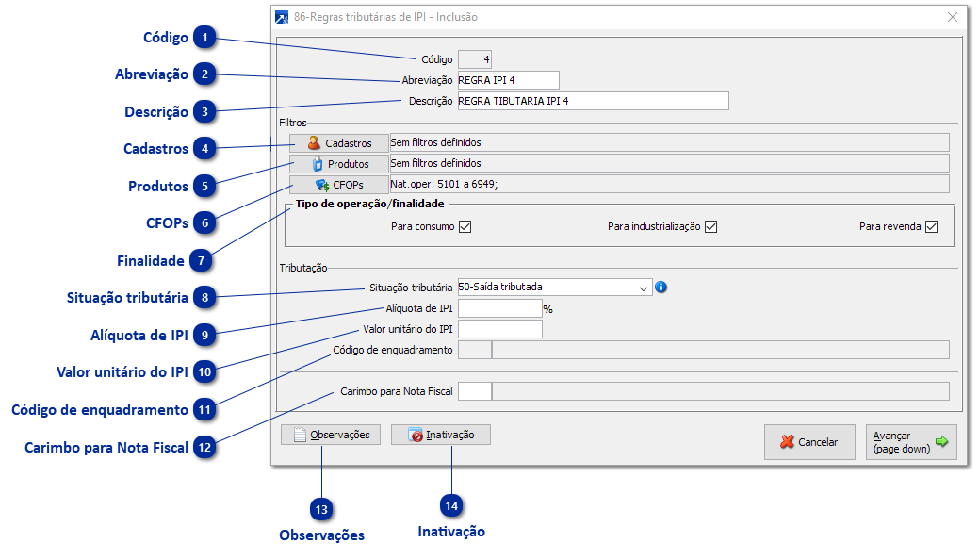Click the Código field showing 4
This screenshot has height=560, width=980.
pos(475,59)
